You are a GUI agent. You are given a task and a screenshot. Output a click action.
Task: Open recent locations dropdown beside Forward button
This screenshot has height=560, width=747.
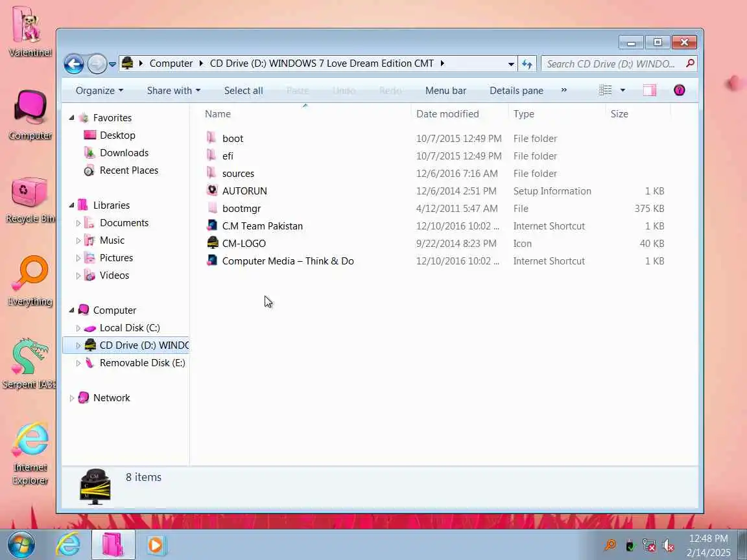point(112,64)
